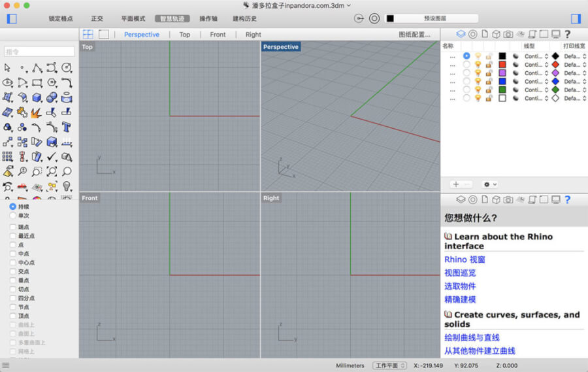
Task: Select the 持续 radio option
Action: pyautogui.click(x=13, y=207)
